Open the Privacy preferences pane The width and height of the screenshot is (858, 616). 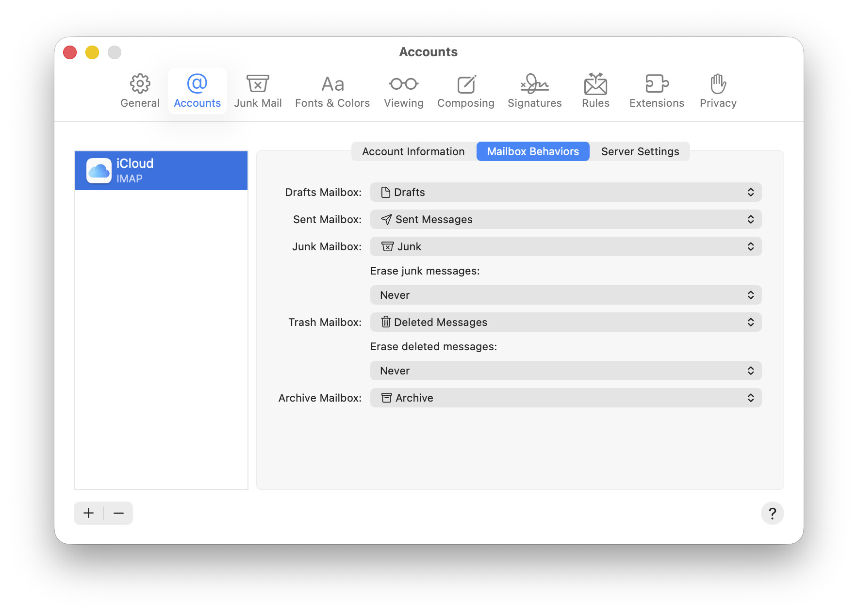(x=718, y=91)
